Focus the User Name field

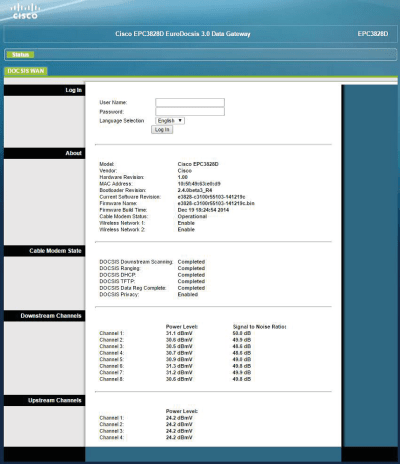coord(190,102)
